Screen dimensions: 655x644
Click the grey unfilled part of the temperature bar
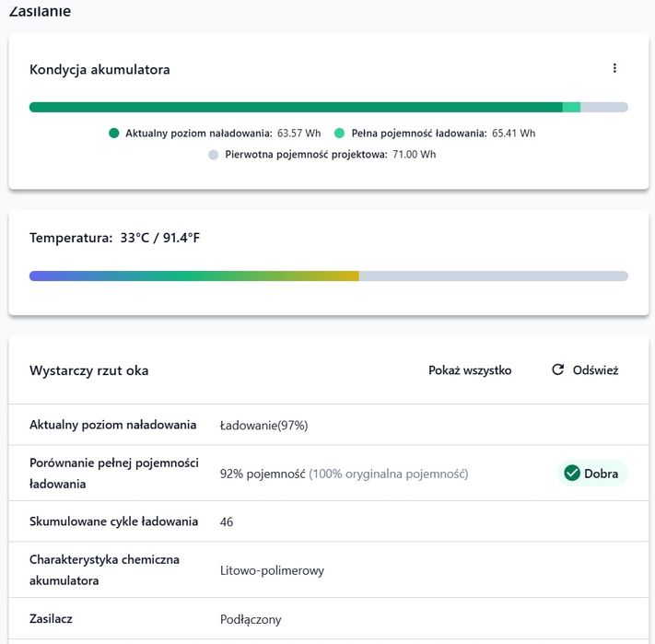coord(493,275)
